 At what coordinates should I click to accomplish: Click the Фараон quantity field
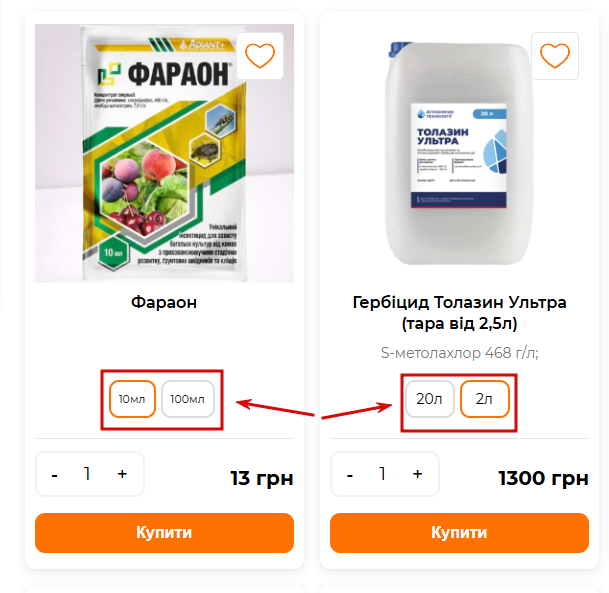(87, 474)
